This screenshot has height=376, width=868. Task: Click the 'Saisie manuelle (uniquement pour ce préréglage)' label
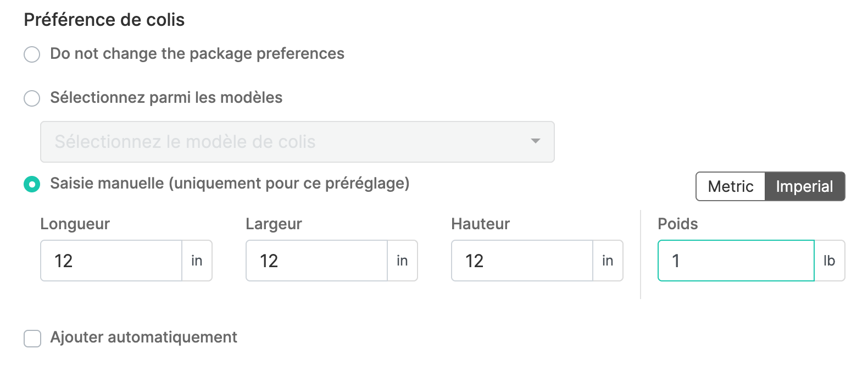click(x=230, y=183)
